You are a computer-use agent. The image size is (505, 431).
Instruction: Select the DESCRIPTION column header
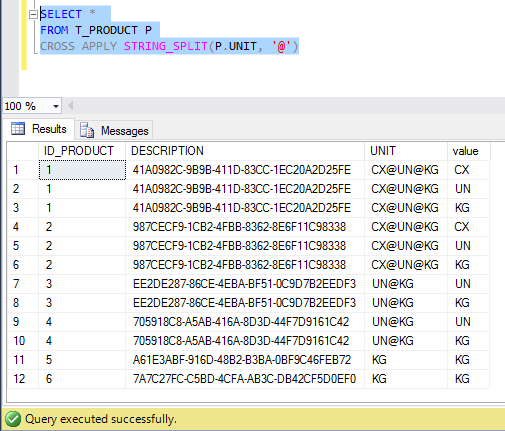(245, 151)
